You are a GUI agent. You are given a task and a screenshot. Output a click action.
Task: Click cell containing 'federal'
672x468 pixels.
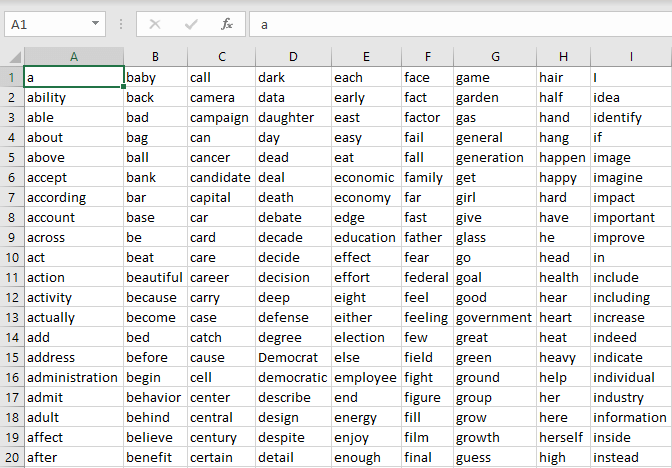428,277
